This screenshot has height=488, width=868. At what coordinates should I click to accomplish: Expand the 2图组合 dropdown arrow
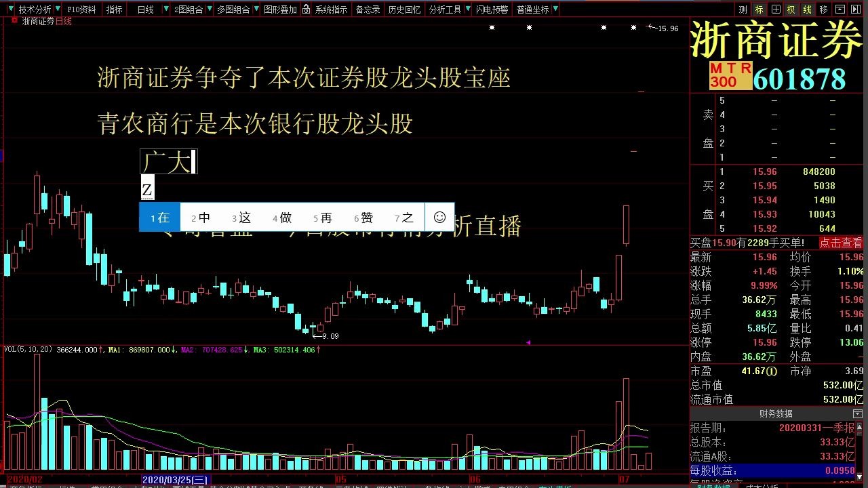tap(208, 9)
